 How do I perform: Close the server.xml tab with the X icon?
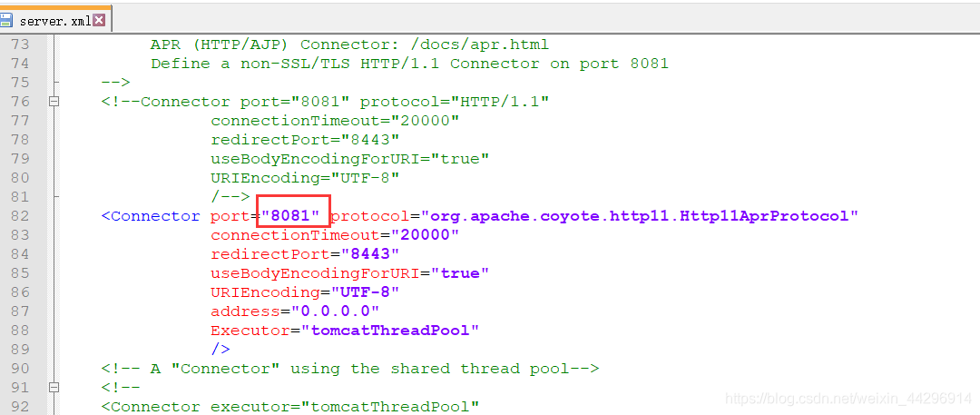[x=99, y=21]
